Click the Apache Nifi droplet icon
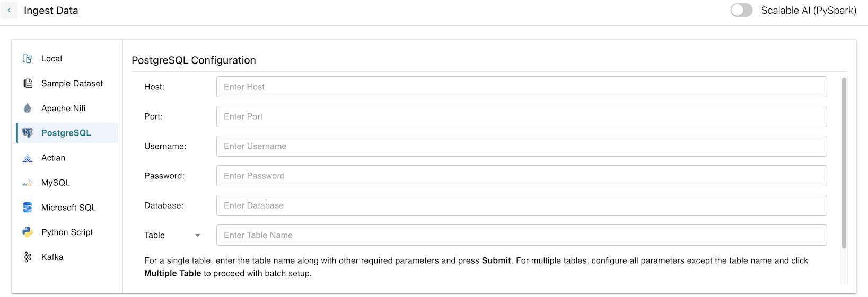868x297 pixels. tap(28, 109)
